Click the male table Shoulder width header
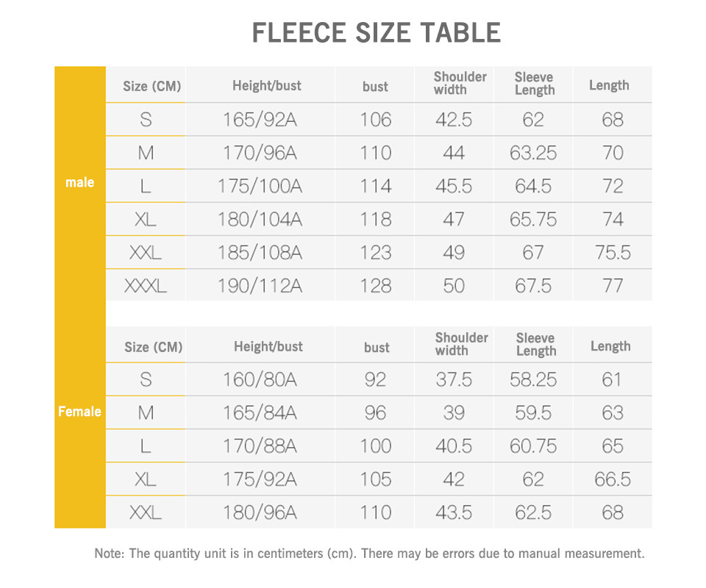Screen dimensions: 706x588 tap(460, 83)
